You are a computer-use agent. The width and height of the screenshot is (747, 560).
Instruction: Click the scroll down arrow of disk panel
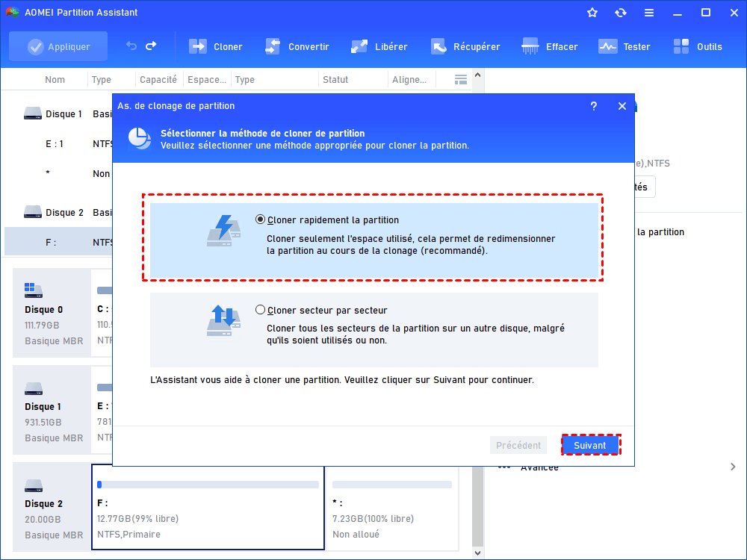tap(478, 553)
